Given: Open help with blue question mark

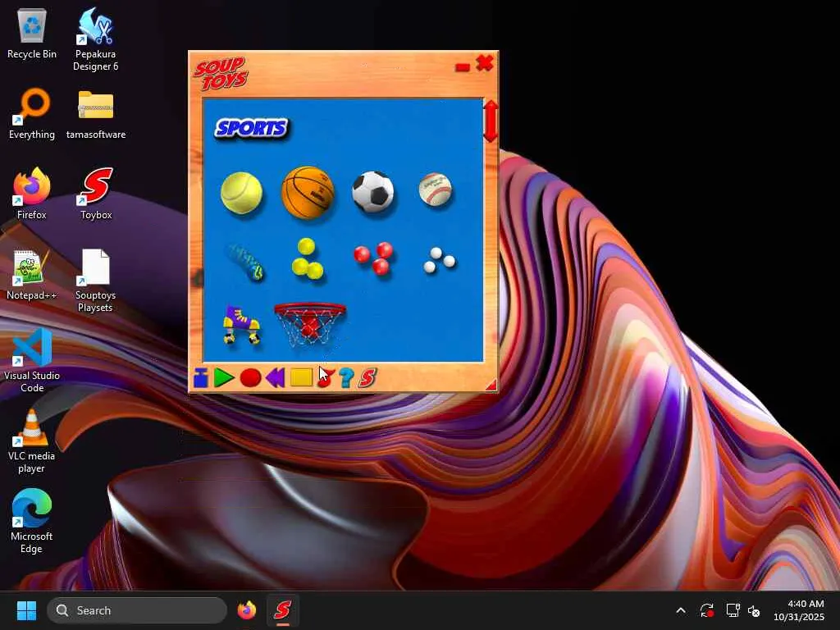Looking at the screenshot, I should pos(347,377).
